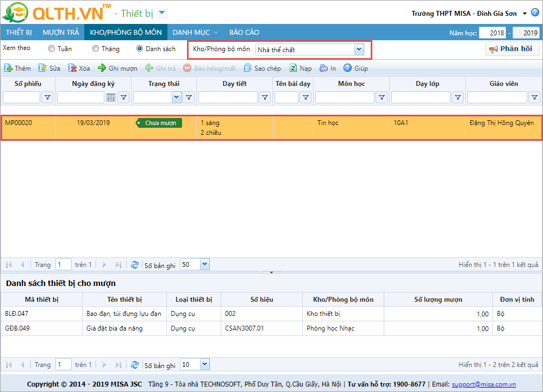Open calendar picker for Ngày đăng ký
This screenshot has height=392, width=543.
pos(111,98)
